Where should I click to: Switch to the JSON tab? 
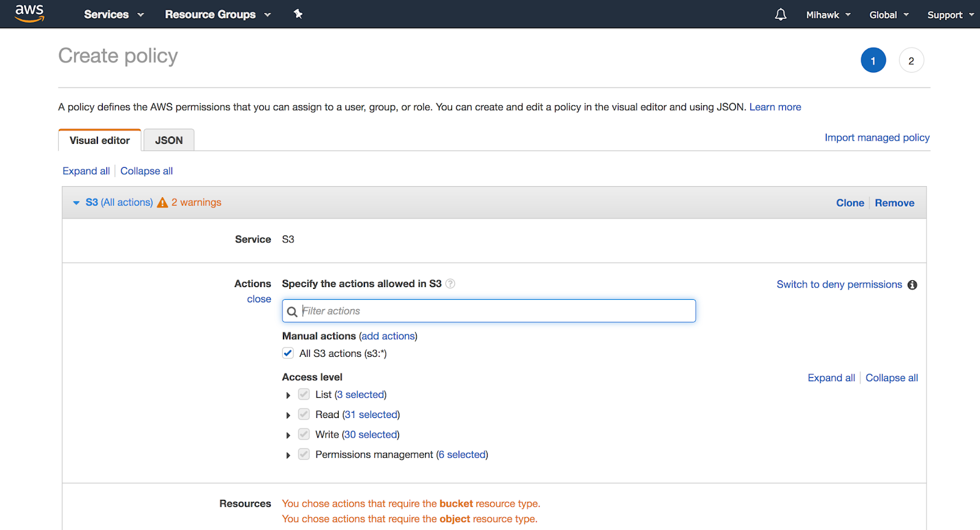[168, 140]
